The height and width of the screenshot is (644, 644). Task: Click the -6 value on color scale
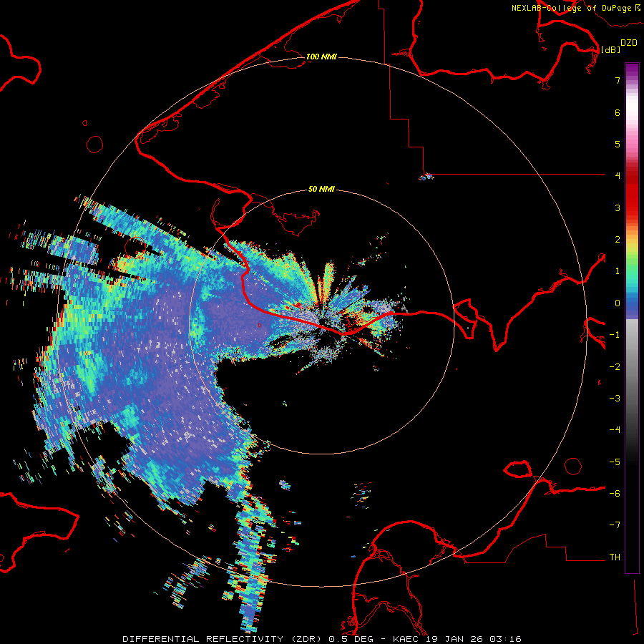[615, 494]
